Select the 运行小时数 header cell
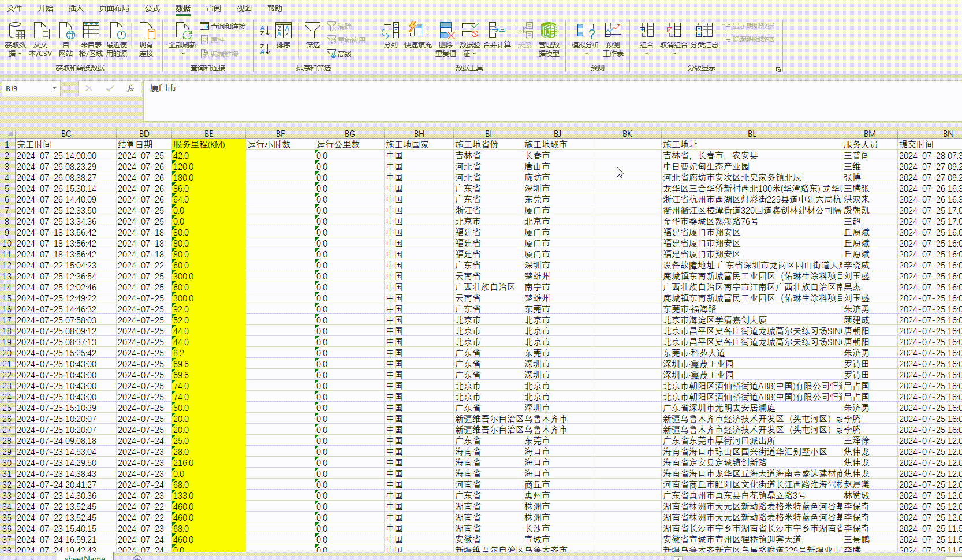This screenshot has width=962, height=560. [x=280, y=144]
